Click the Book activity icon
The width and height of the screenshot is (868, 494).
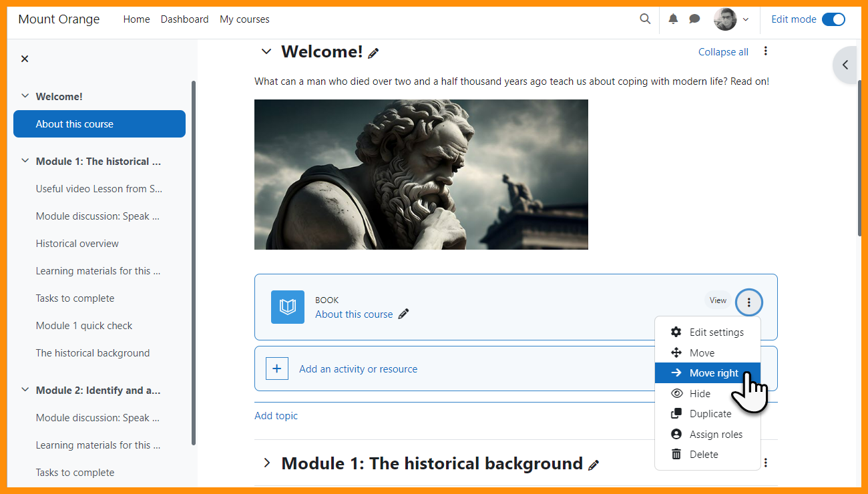tap(288, 307)
